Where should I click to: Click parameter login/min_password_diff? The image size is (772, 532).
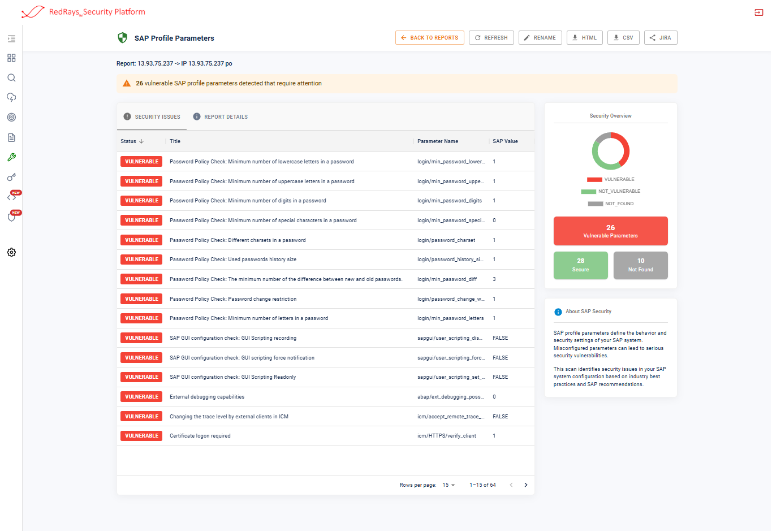(x=447, y=279)
